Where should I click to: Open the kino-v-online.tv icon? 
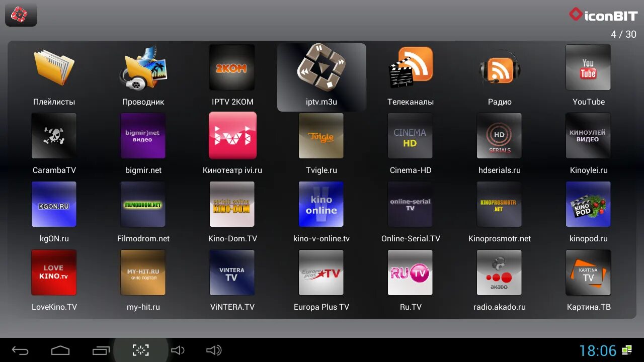321,204
